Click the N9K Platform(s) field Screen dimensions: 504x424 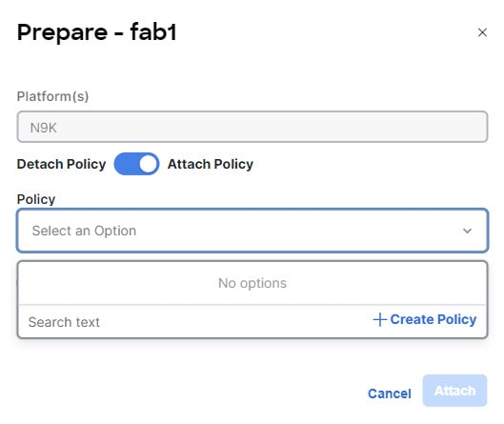click(252, 127)
